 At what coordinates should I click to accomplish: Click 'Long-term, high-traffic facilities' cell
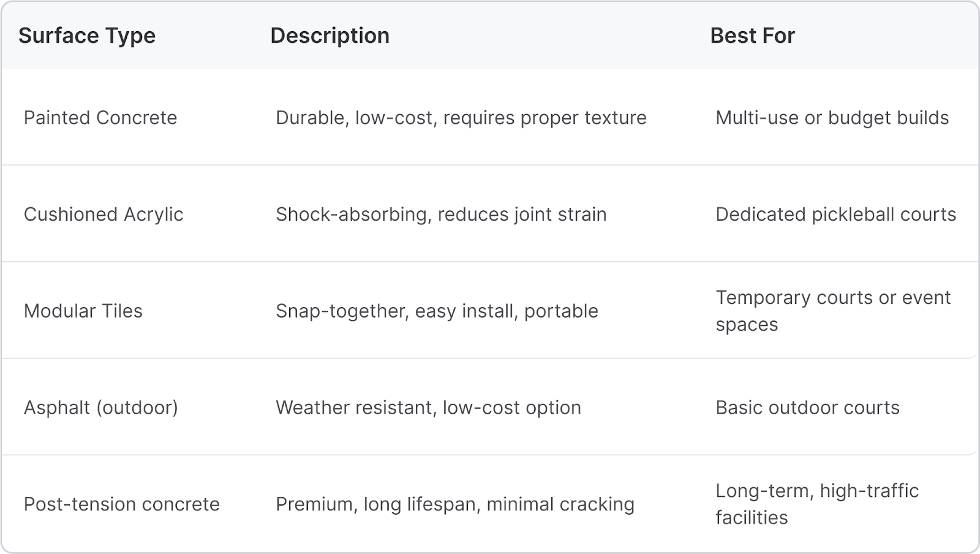[817, 504]
